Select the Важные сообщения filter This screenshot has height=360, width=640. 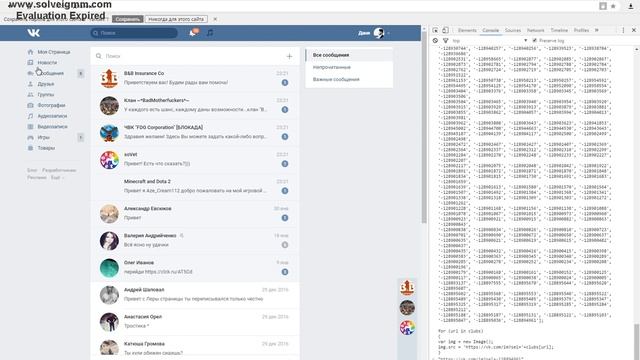[x=349, y=79]
